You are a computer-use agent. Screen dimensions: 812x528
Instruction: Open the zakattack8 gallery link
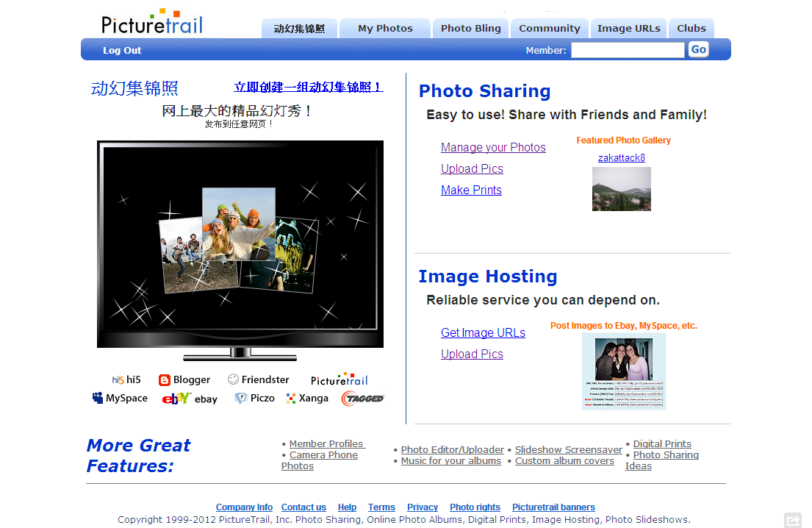click(622, 158)
